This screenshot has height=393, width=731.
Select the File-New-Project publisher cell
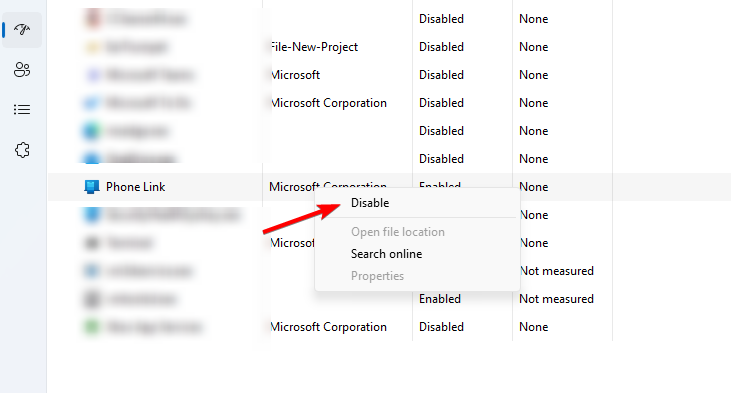314,47
